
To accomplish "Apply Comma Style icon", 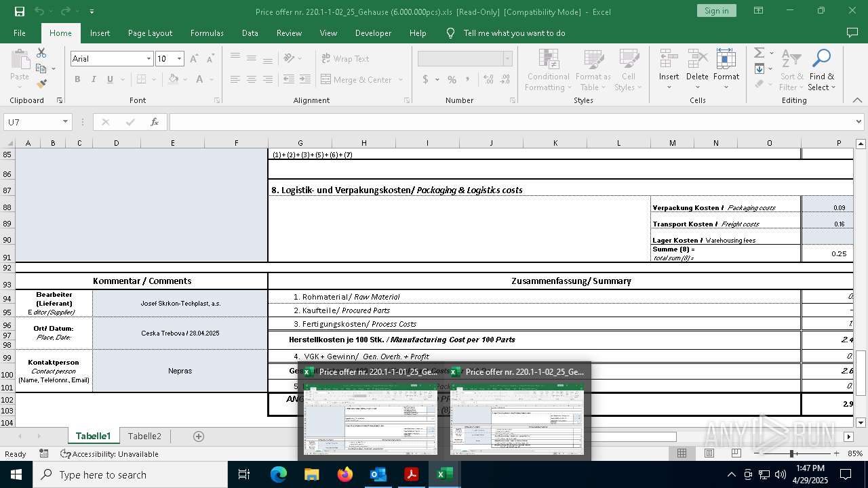I will pyautogui.click(x=469, y=79).
